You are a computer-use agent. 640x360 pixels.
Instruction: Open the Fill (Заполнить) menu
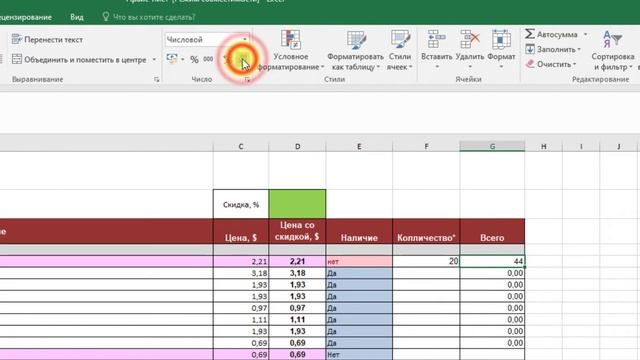pyautogui.click(x=553, y=49)
